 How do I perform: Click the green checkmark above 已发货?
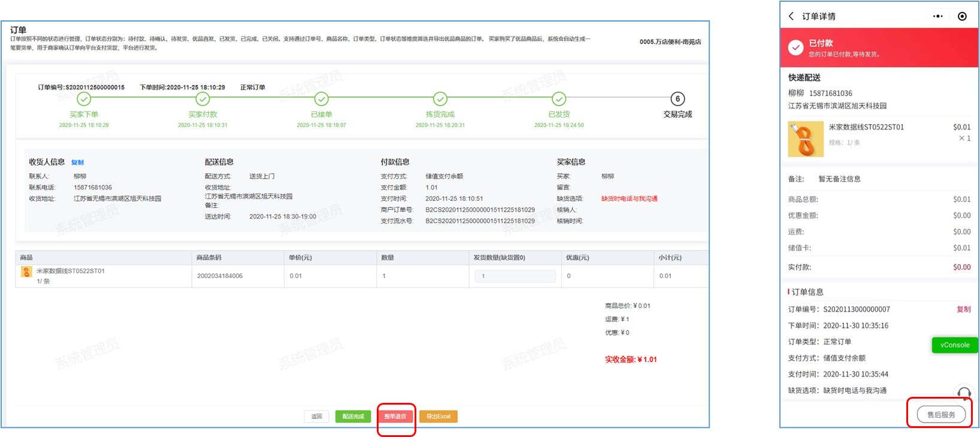tap(559, 99)
